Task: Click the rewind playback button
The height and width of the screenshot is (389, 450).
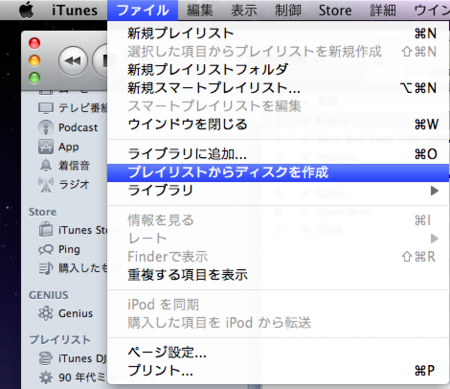Action: pos(73,61)
